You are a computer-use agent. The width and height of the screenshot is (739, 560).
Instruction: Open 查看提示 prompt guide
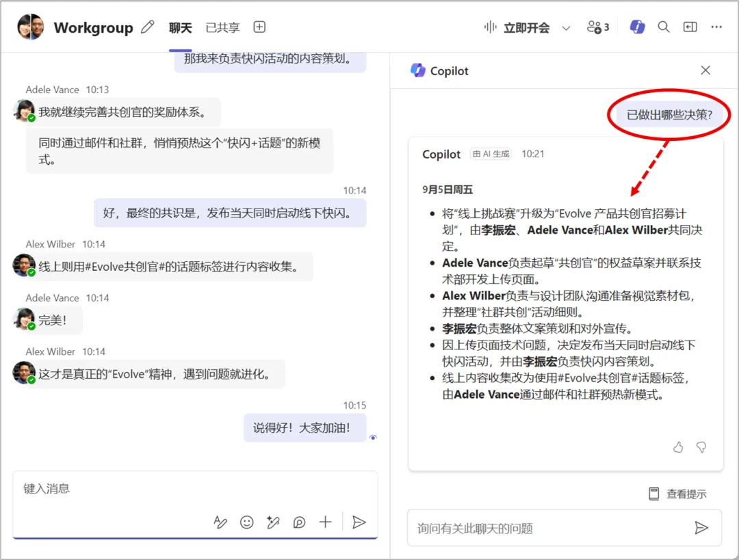click(x=677, y=494)
